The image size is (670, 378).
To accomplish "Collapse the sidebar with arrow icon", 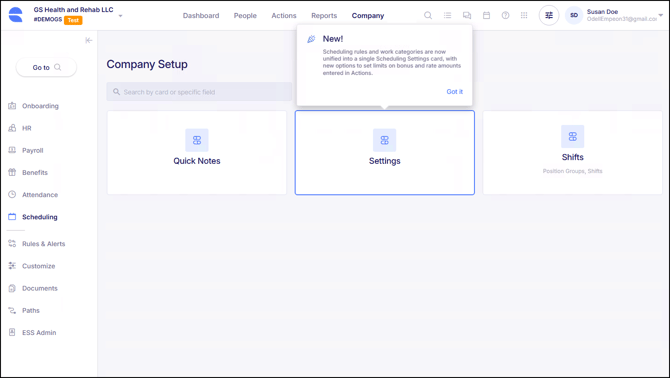I will 88,40.
